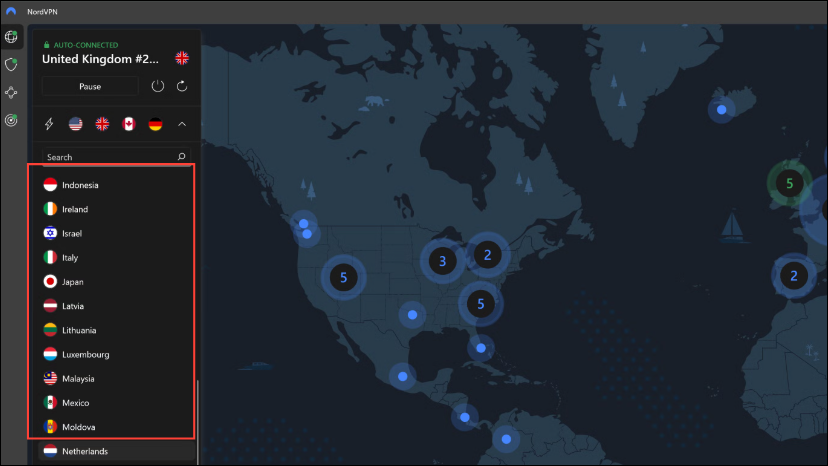Connect to Ireland from the list
The width and height of the screenshot is (828, 466).
tap(75, 209)
